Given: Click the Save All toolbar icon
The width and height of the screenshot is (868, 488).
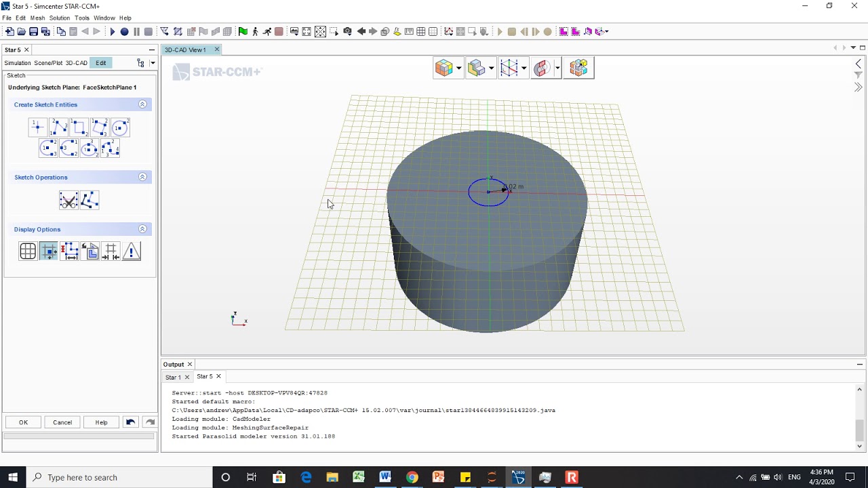Looking at the screenshot, I should click(x=45, y=31).
